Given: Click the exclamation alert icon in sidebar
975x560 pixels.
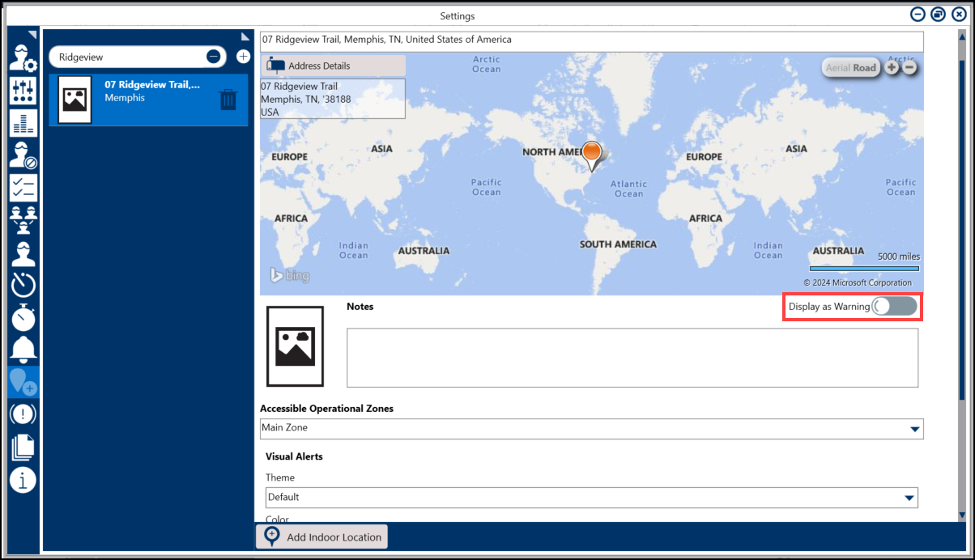Looking at the screenshot, I should point(23,414).
